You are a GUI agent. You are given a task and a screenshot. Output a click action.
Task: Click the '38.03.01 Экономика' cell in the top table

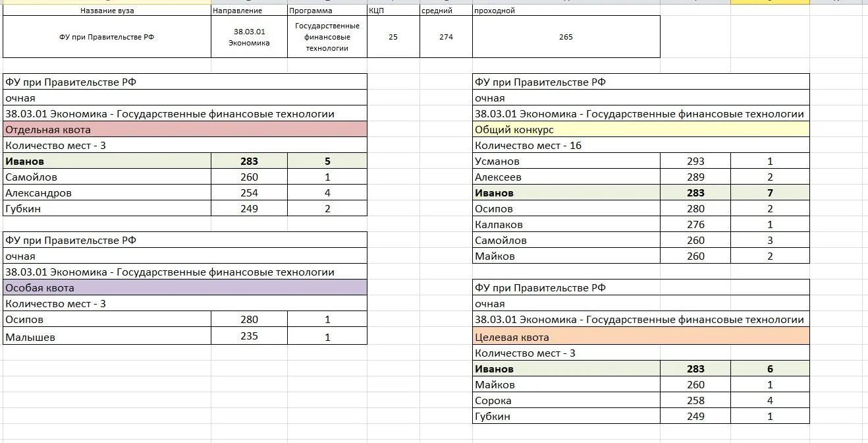coord(249,37)
